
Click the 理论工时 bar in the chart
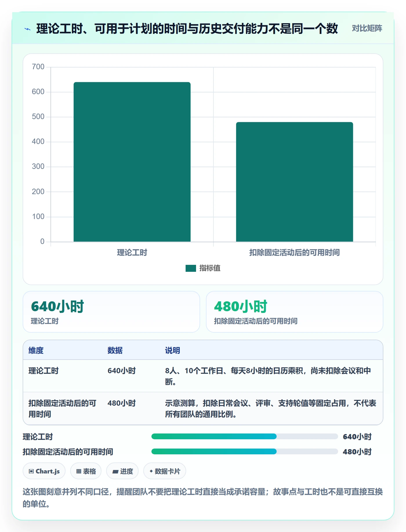132,162
